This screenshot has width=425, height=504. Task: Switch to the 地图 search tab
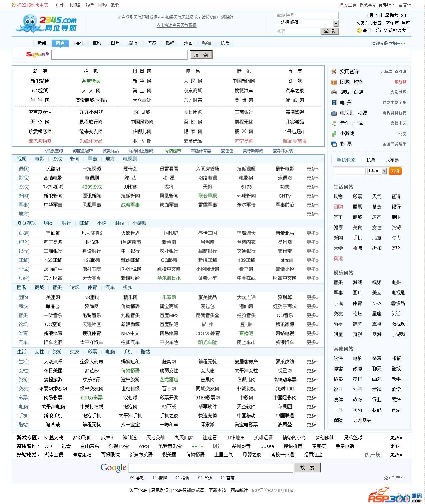coord(188,43)
